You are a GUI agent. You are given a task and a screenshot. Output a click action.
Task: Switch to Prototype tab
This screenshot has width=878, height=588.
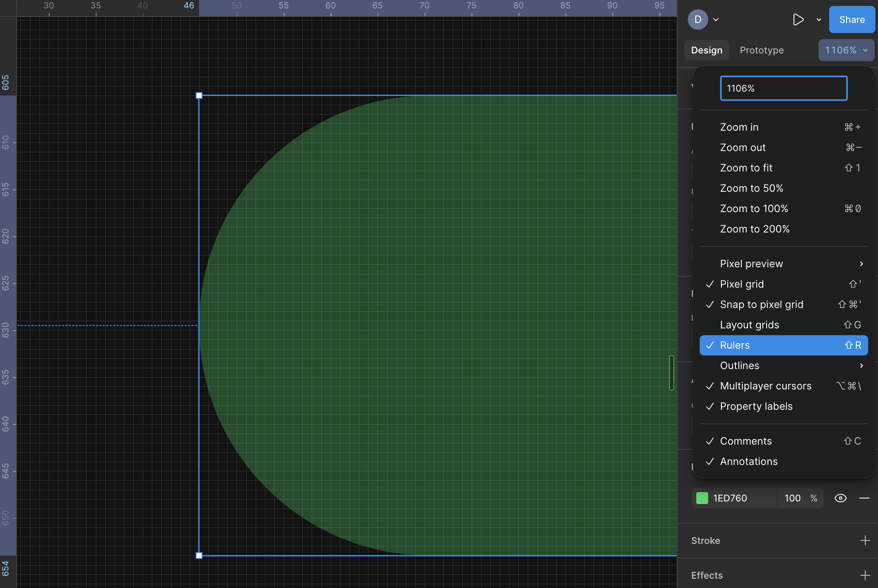[x=762, y=50]
